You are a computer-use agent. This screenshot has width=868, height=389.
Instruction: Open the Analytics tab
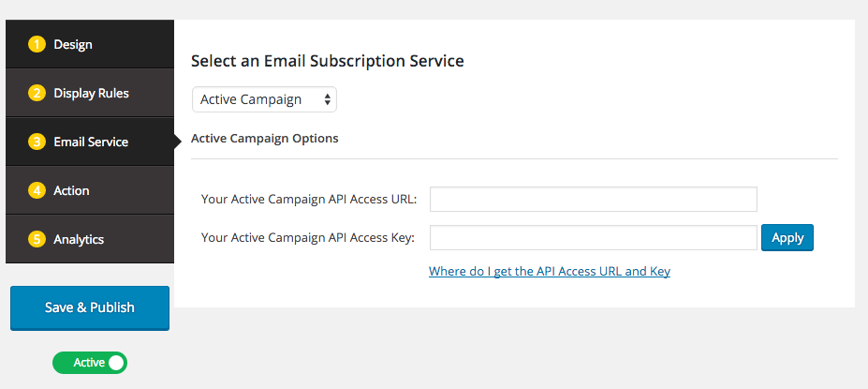click(79, 239)
